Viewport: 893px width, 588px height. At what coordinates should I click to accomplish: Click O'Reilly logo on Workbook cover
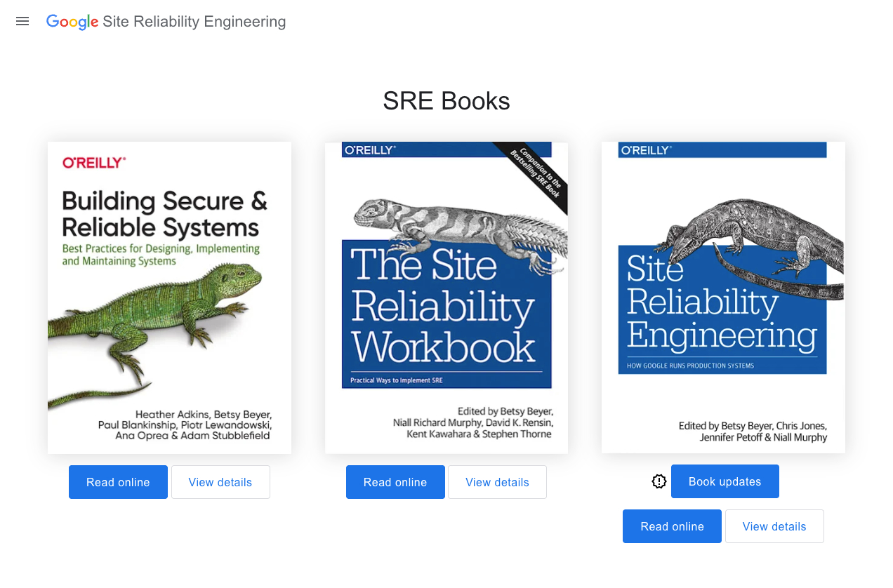[369, 149]
